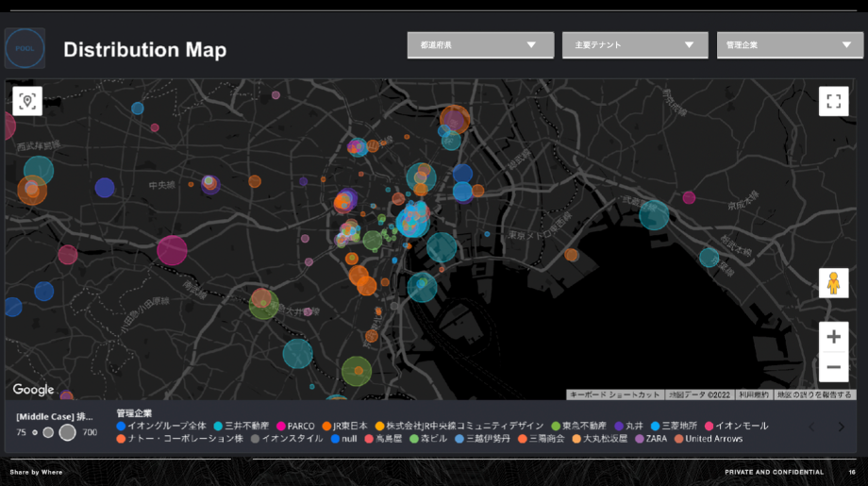Click the locate-me map pin icon
Image resolution: width=868 pixels, height=486 pixels.
tap(27, 101)
